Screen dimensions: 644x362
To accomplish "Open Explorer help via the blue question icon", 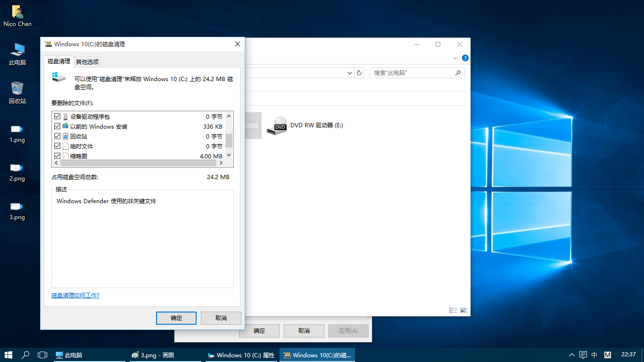I will [x=465, y=58].
